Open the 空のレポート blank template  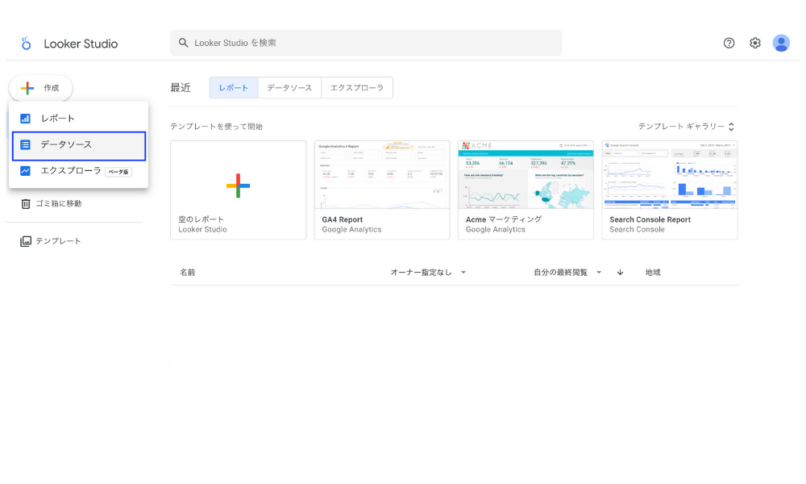point(238,189)
